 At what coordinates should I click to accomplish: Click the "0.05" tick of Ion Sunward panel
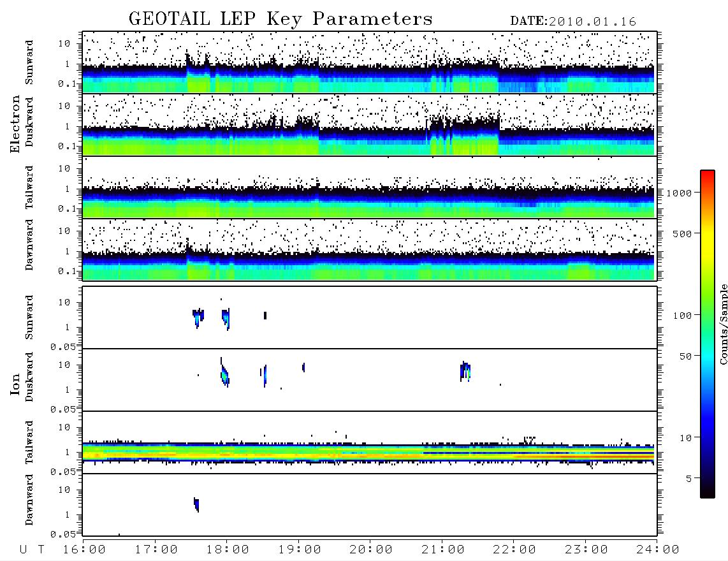tap(63, 346)
